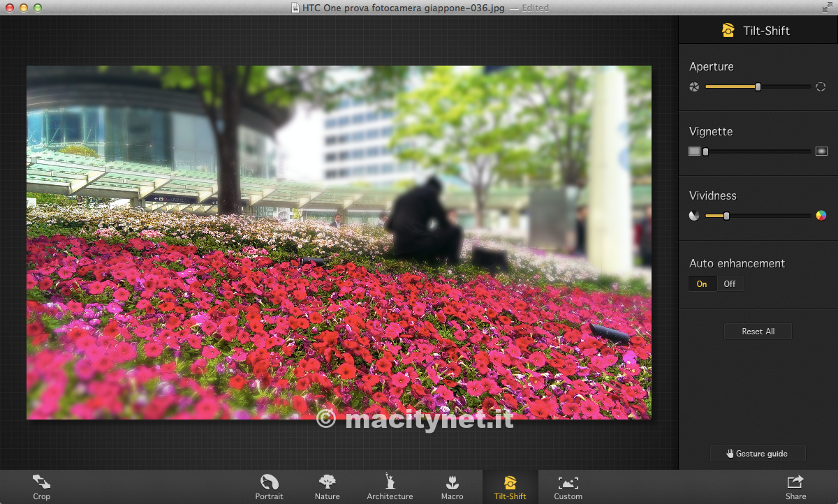The height and width of the screenshot is (504, 838).
Task: Click the strong vignette icon at slider end
Action: pos(821,151)
